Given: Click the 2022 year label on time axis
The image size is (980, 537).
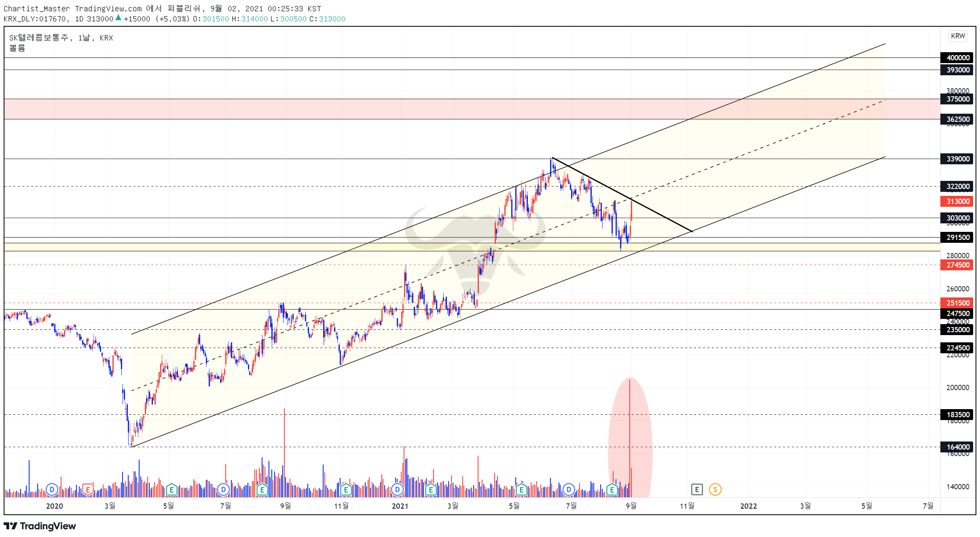Looking at the screenshot, I should point(748,506).
